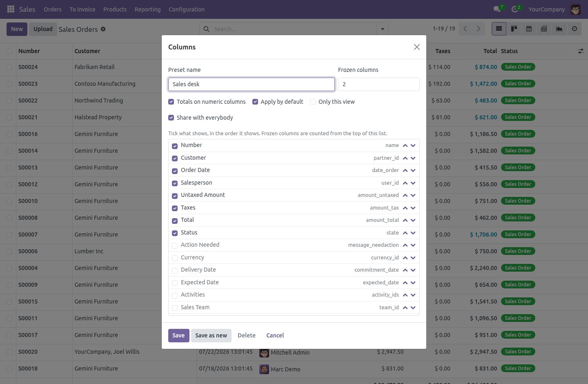The height and width of the screenshot is (384, 588).
Task: Click the user avatar in the navbar
Action: (x=575, y=9)
